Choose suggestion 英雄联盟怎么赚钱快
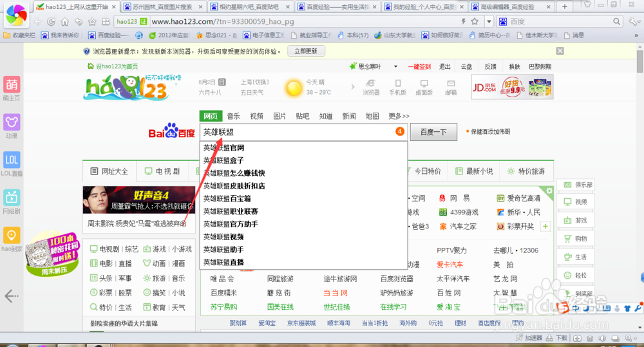This screenshot has width=644, height=347. click(303, 173)
